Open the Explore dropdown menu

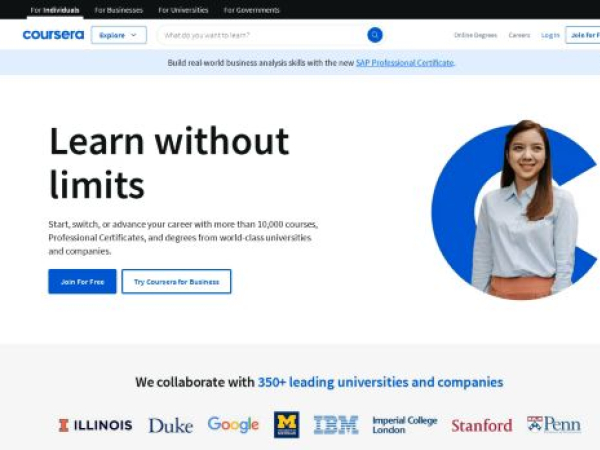pos(119,35)
